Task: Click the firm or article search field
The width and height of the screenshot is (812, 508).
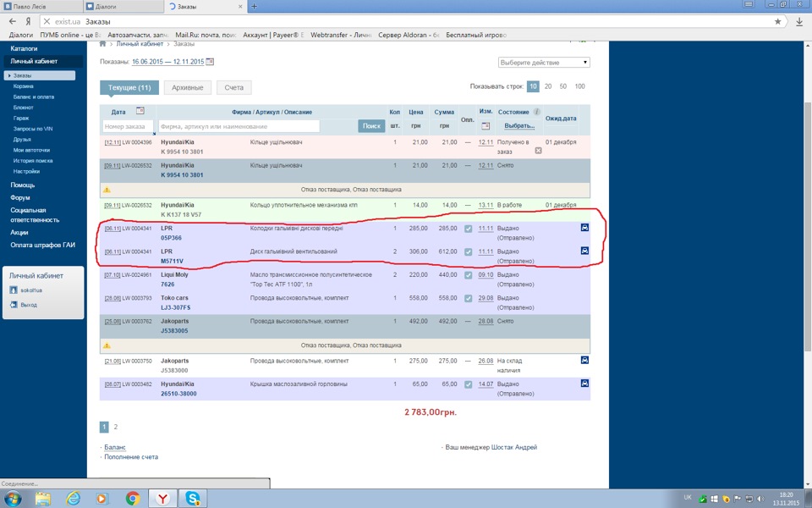Action: [x=239, y=126]
